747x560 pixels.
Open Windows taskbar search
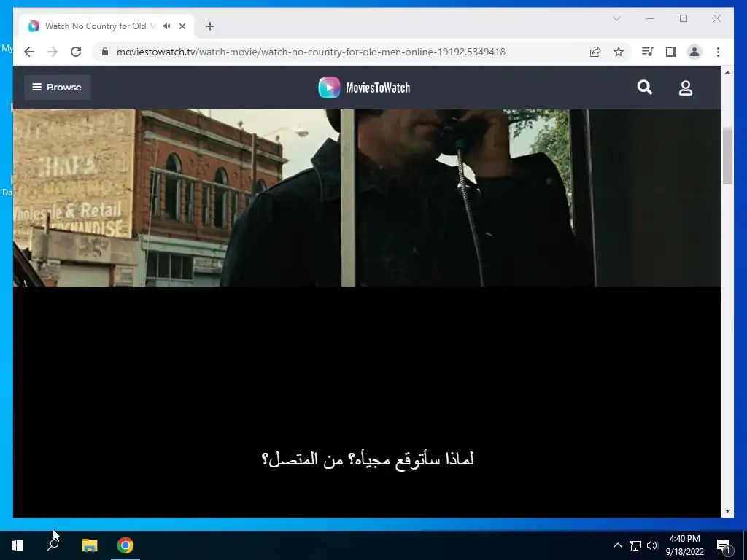[53, 545]
